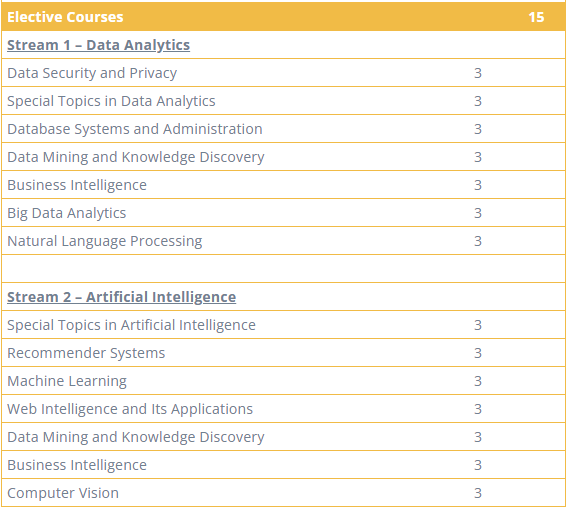
Task: Select Data Mining course in Stream 2
Action: pyautogui.click(x=136, y=437)
